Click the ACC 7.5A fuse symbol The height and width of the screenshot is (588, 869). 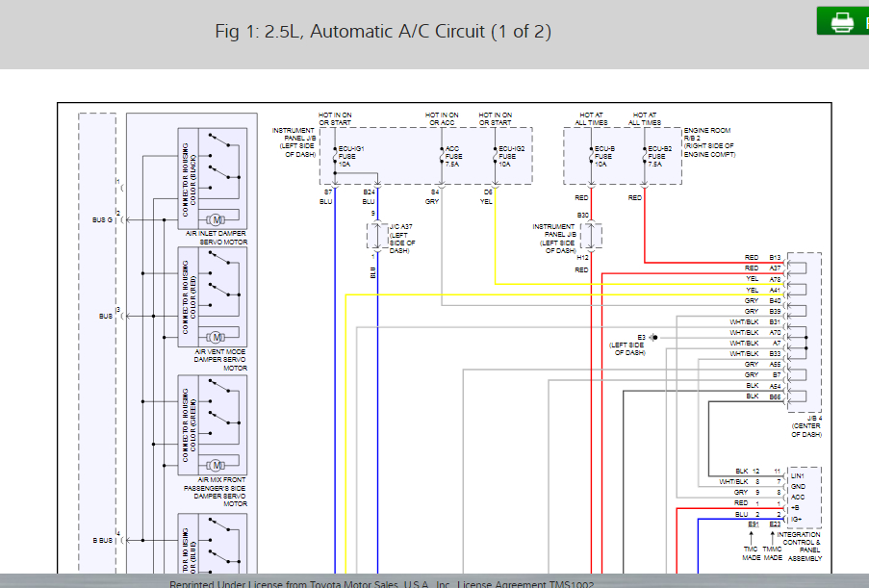[x=442, y=156]
